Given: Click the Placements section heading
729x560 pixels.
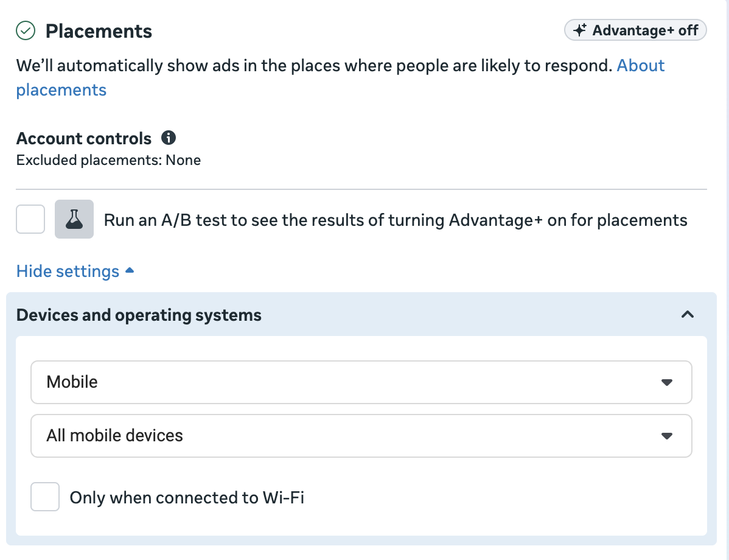Looking at the screenshot, I should click(x=99, y=31).
